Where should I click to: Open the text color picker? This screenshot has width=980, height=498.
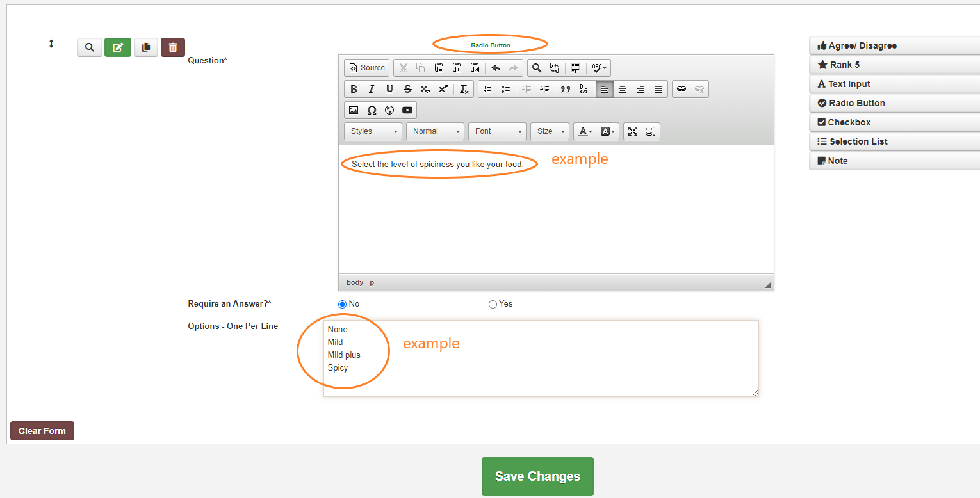click(585, 131)
